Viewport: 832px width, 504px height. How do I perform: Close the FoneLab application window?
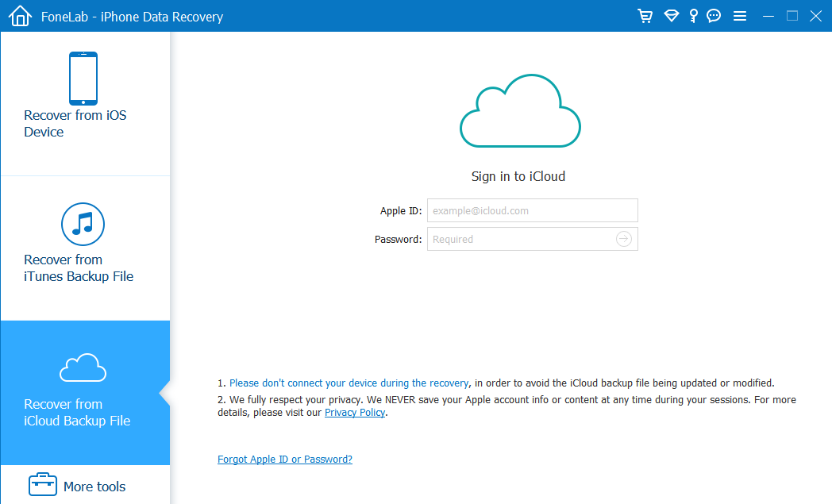point(815,16)
